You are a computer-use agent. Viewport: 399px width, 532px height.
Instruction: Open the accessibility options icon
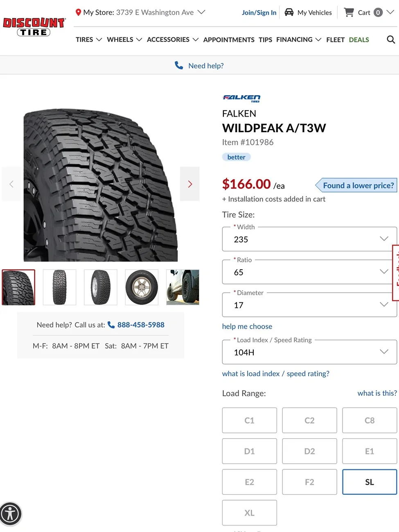tap(10, 514)
